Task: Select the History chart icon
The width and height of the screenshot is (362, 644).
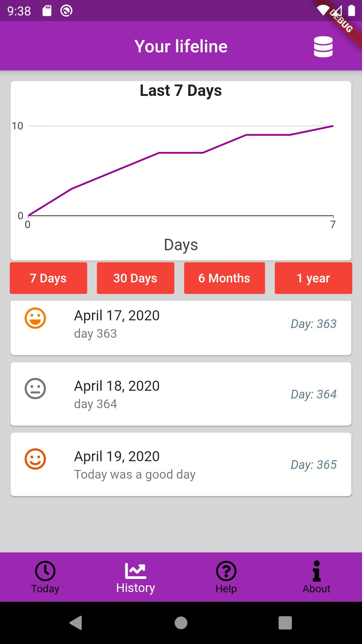Action: 136,571
